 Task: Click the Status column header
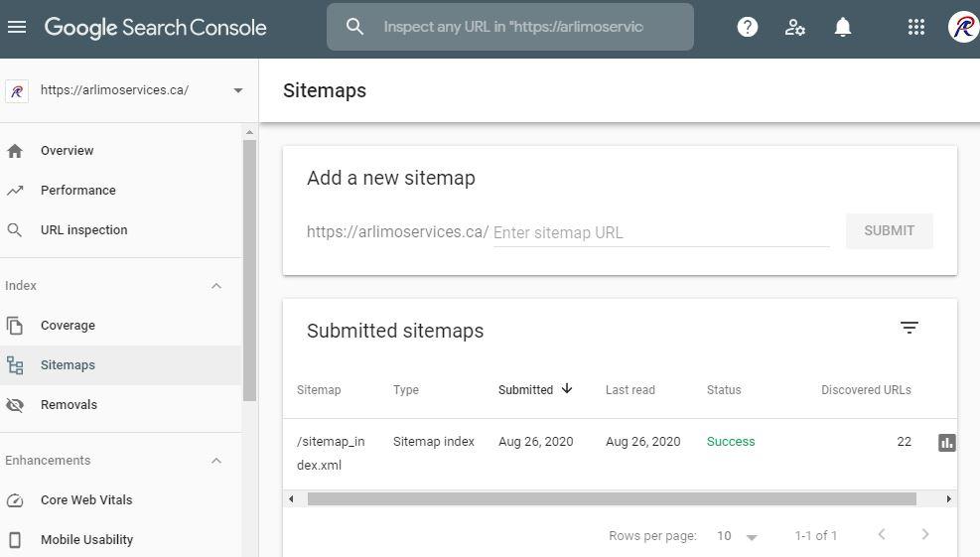[724, 390]
